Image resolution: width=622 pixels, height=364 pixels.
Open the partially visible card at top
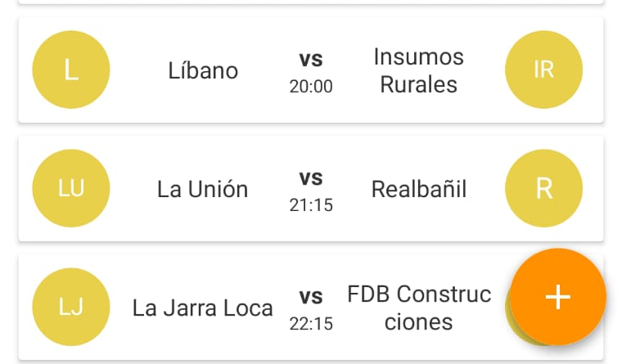pyautogui.click(x=311, y=2)
